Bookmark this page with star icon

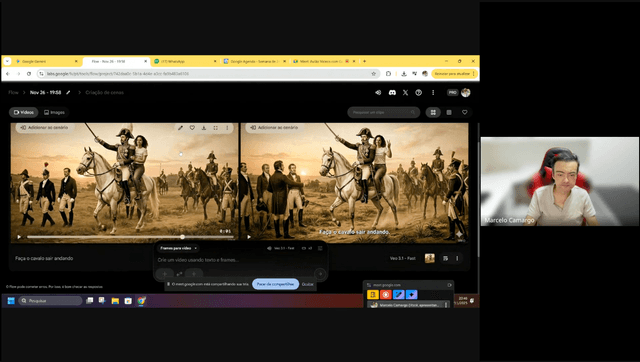[373, 74]
